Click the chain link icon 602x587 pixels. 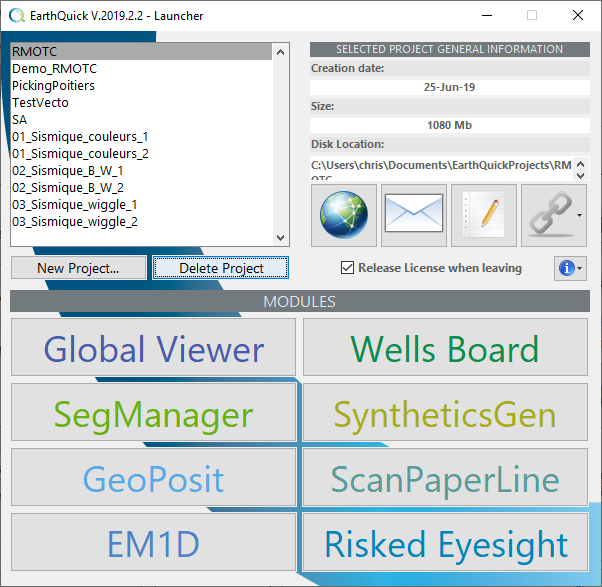click(554, 215)
